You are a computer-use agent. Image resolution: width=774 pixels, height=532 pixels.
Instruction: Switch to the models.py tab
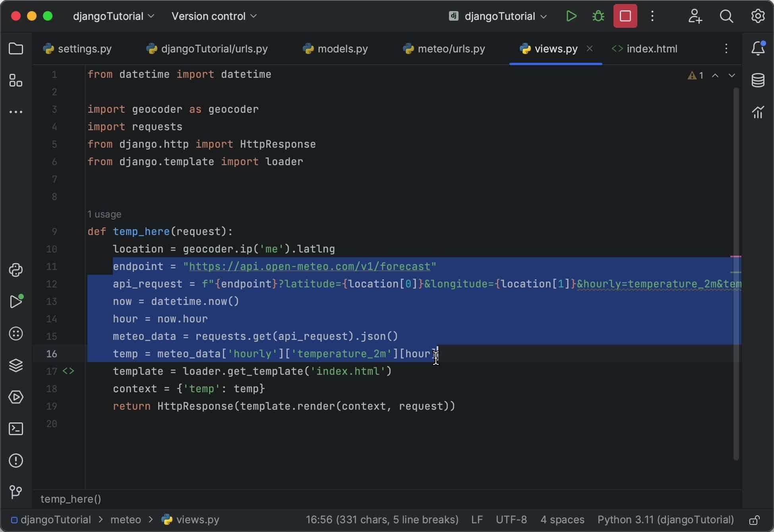[335, 48]
